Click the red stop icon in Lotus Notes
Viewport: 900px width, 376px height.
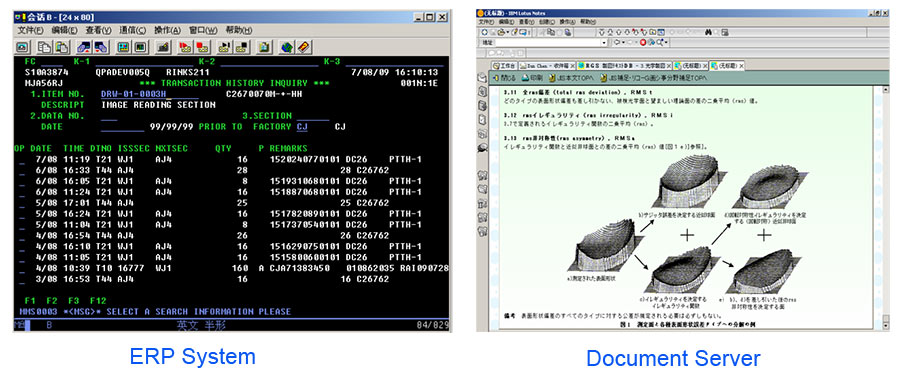pos(643,42)
